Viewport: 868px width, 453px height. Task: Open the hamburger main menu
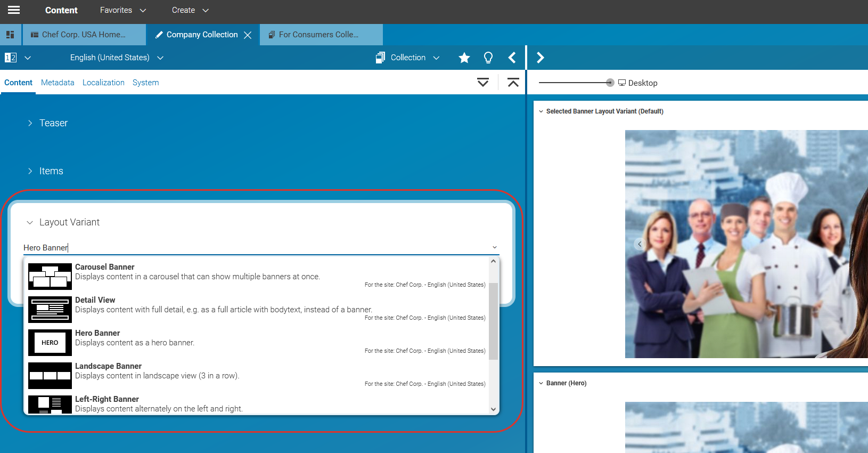point(14,10)
